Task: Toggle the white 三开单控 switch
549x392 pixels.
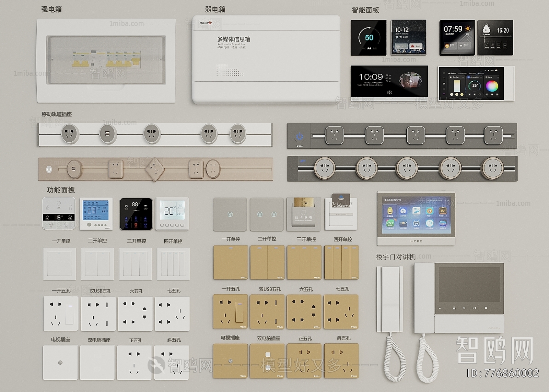Action: coord(136,264)
